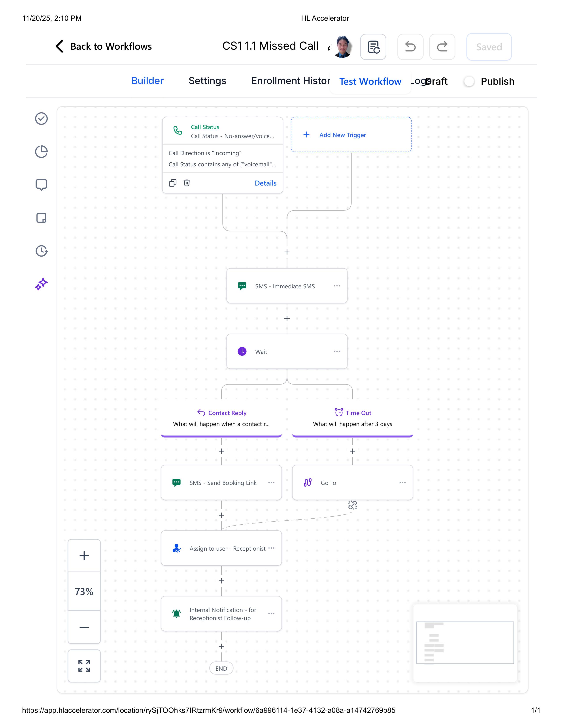The image size is (563, 728).
Task: Open three-dot menu on the Wait step
Action: (337, 351)
